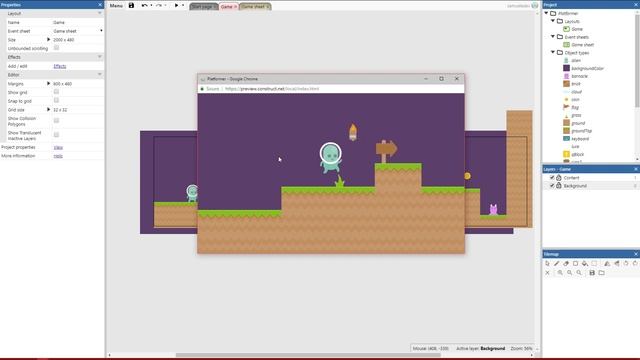This screenshot has height=360, width=640.
Task: Click the Redo arrow in toolbar
Action: (159, 6)
